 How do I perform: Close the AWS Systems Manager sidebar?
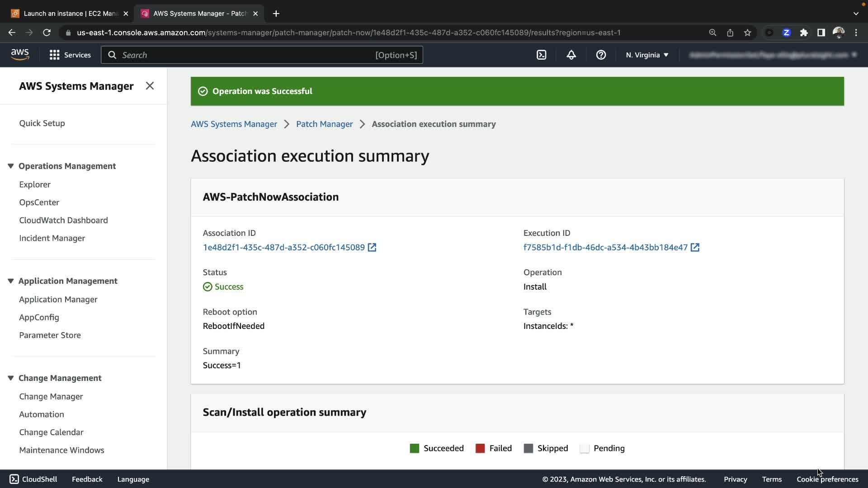pyautogui.click(x=150, y=86)
